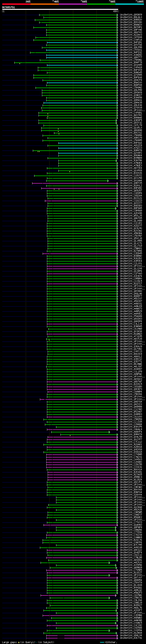Click the white query sequence ruler bar

[60, 9]
